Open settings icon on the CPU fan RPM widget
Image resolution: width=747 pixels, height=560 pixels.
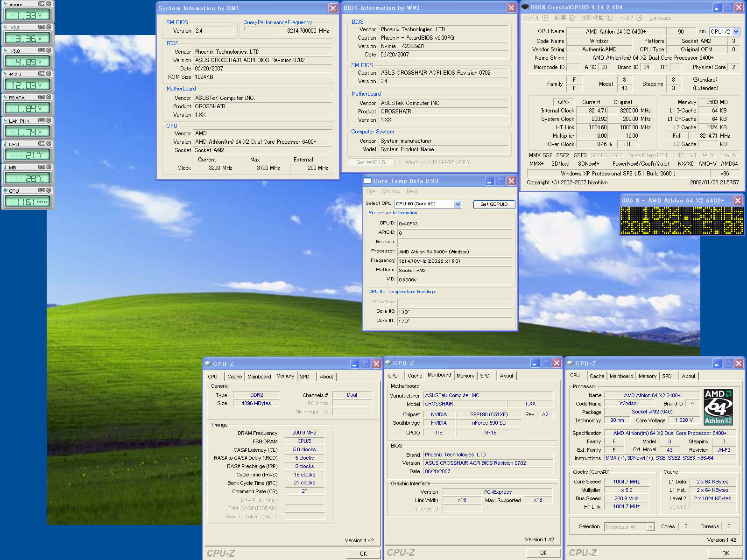[x=42, y=190]
